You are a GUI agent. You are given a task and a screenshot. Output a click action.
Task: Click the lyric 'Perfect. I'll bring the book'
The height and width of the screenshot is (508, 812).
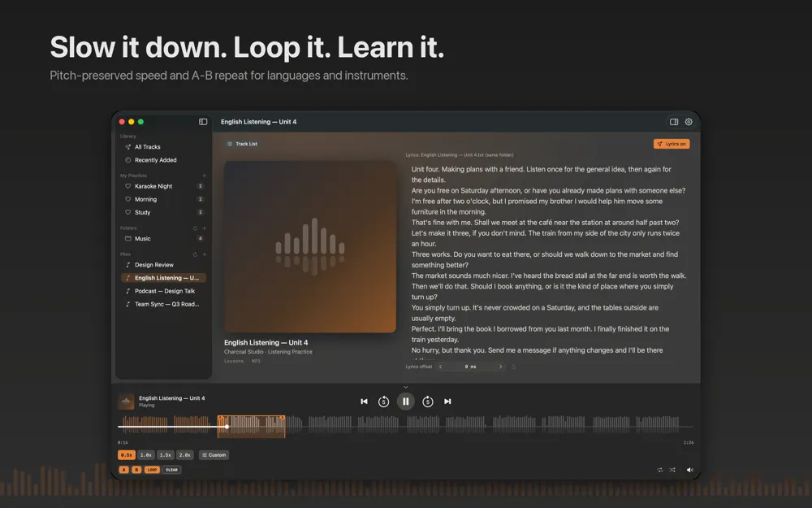tap(540, 334)
